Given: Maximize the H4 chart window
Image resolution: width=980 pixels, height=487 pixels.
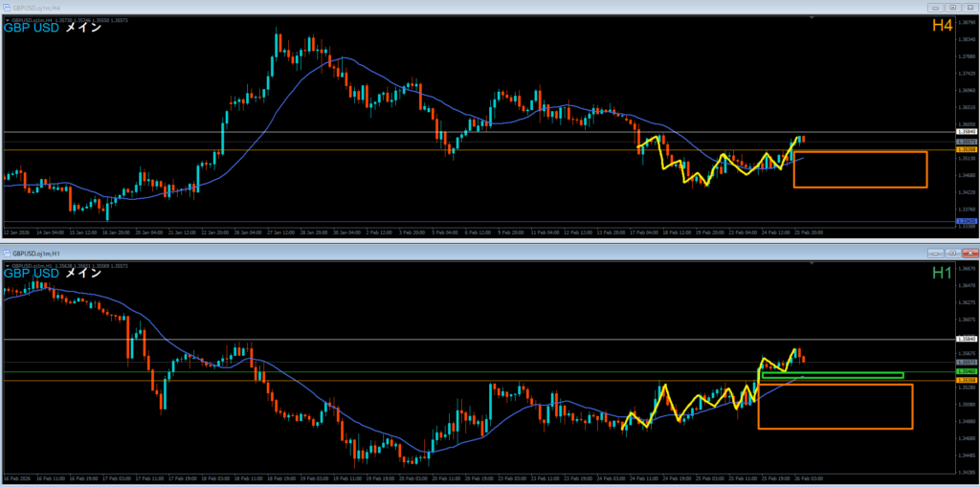Looking at the screenshot, I should coord(951,7).
